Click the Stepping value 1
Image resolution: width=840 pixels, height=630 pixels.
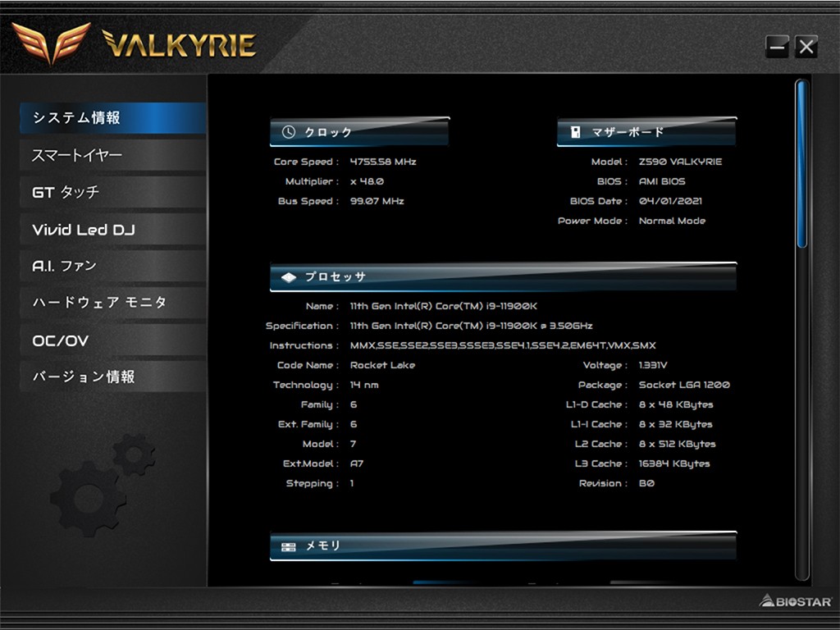pos(352,484)
